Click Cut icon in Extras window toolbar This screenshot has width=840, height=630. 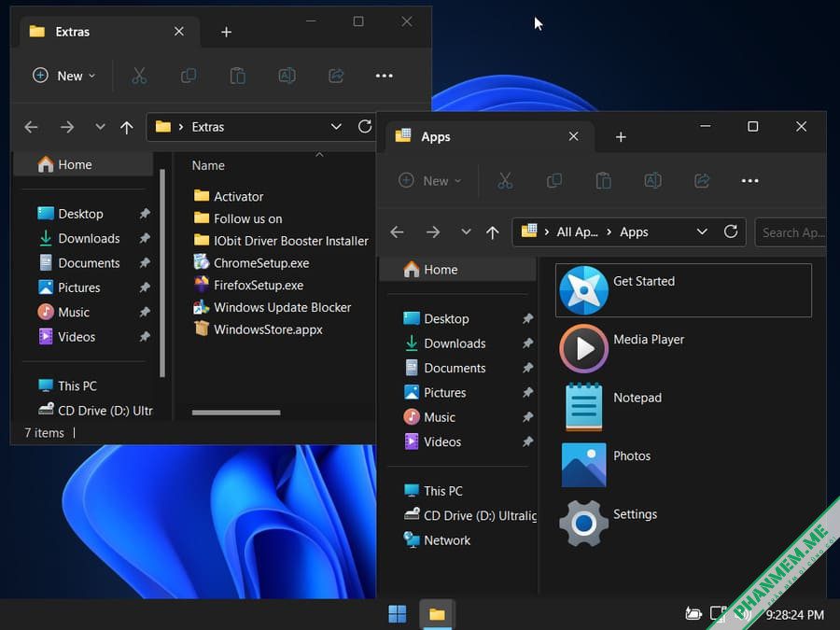point(139,77)
